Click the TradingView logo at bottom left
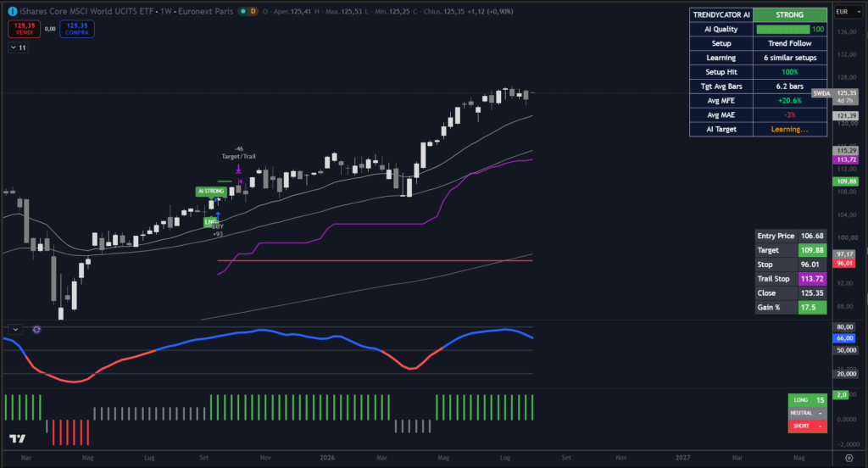Image resolution: width=868 pixels, height=468 pixels. tap(17, 438)
